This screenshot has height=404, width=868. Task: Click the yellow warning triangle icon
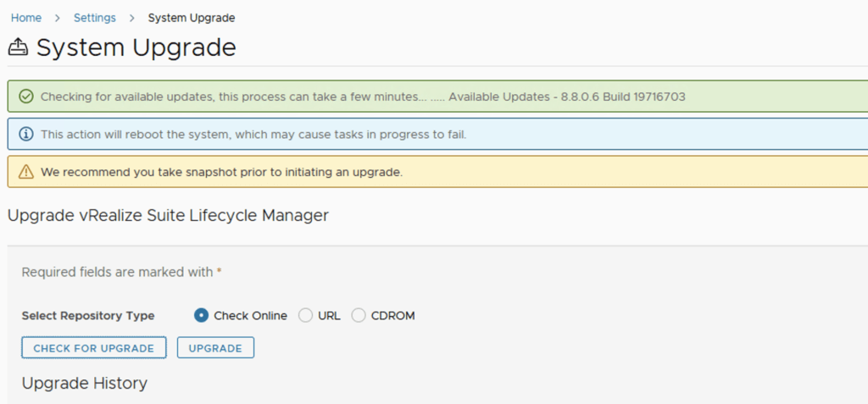click(x=26, y=172)
